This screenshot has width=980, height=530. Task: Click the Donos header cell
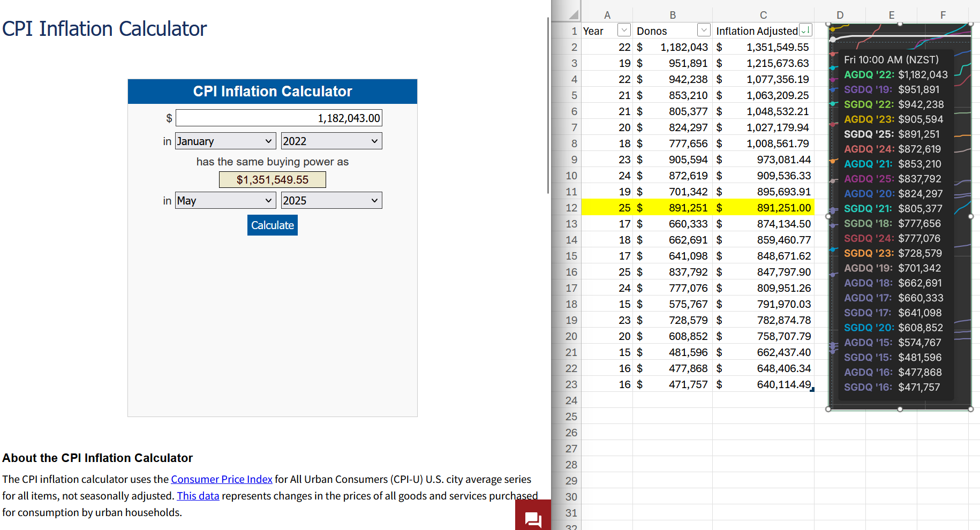point(673,31)
